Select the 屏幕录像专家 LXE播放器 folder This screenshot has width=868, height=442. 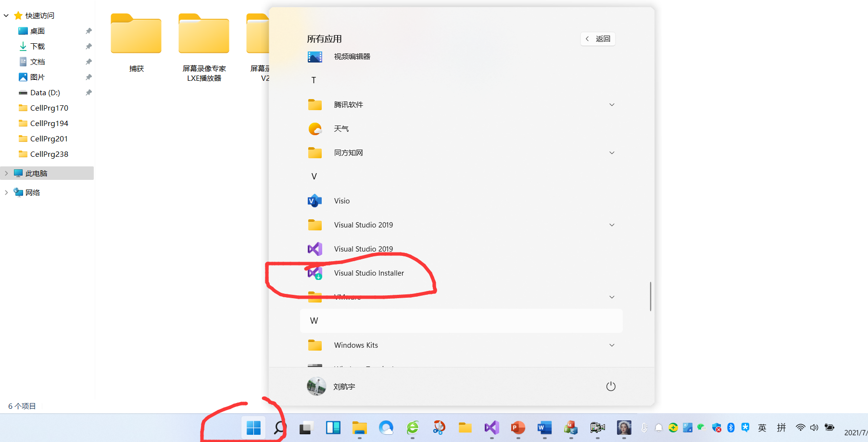tap(204, 48)
